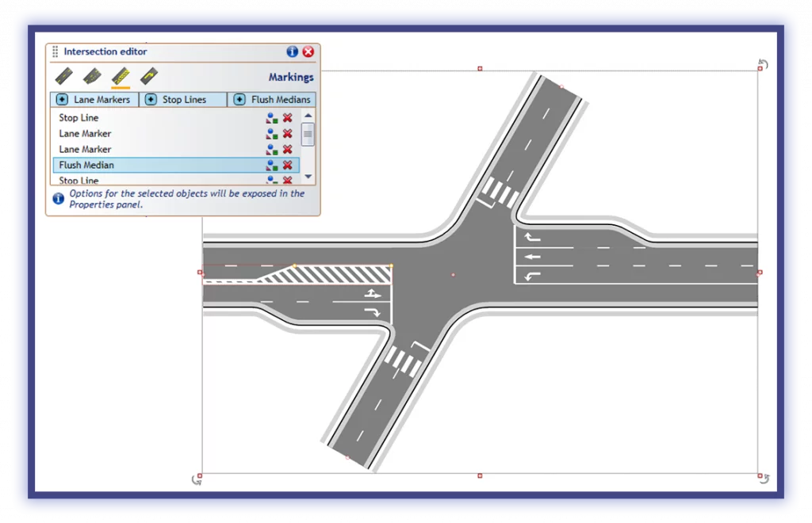
Task: Click the Stop Lines column header label
Action: (x=184, y=99)
